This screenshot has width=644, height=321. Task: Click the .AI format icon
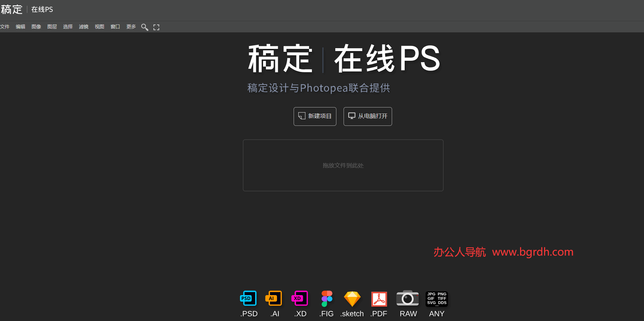tap(273, 298)
